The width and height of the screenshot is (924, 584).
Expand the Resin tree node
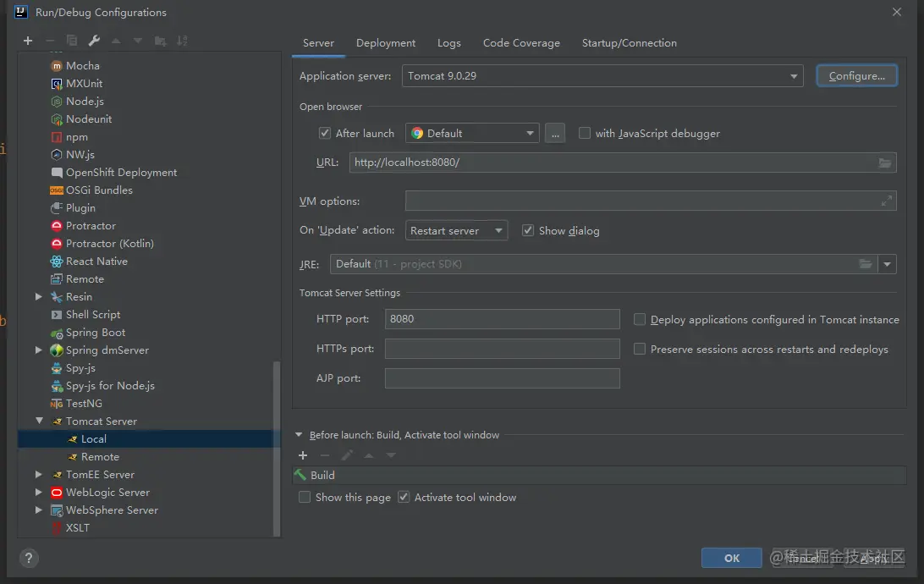point(38,296)
